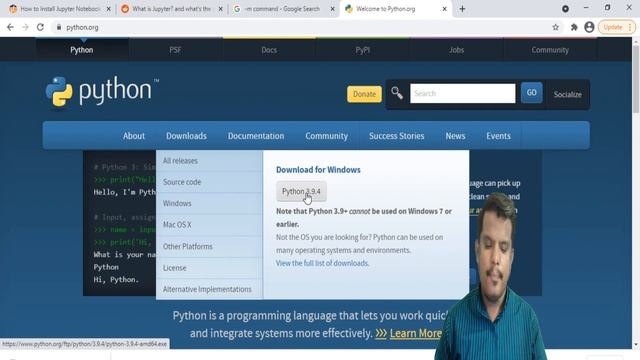
Task: Select 'Other Platforms' in Downloads submenu
Action: point(209,247)
